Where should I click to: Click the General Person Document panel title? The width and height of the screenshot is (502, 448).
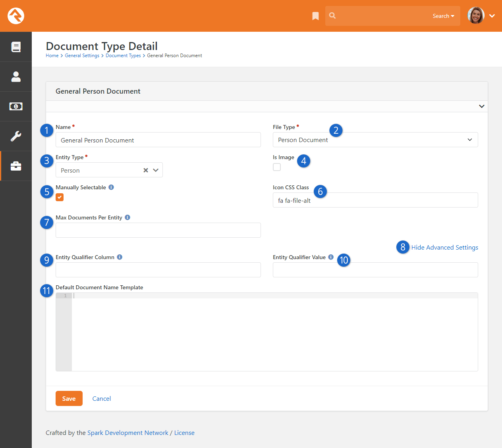[98, 91]
